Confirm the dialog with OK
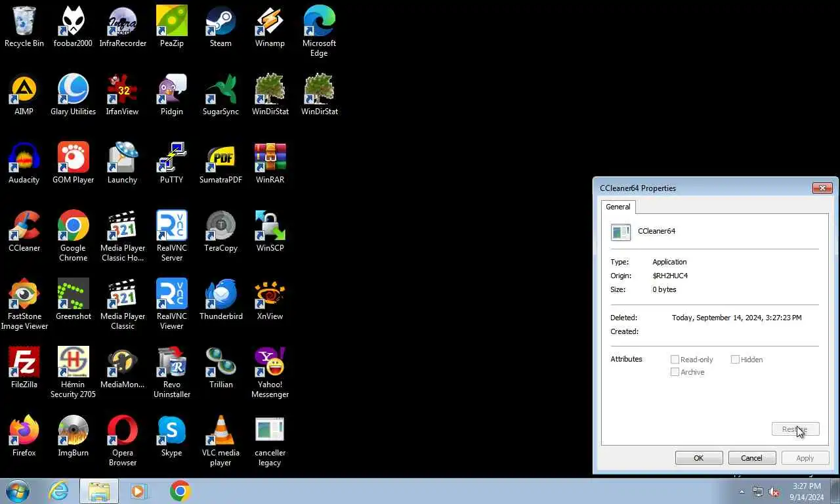Viewport: 840px width, 504px height. 699,458
